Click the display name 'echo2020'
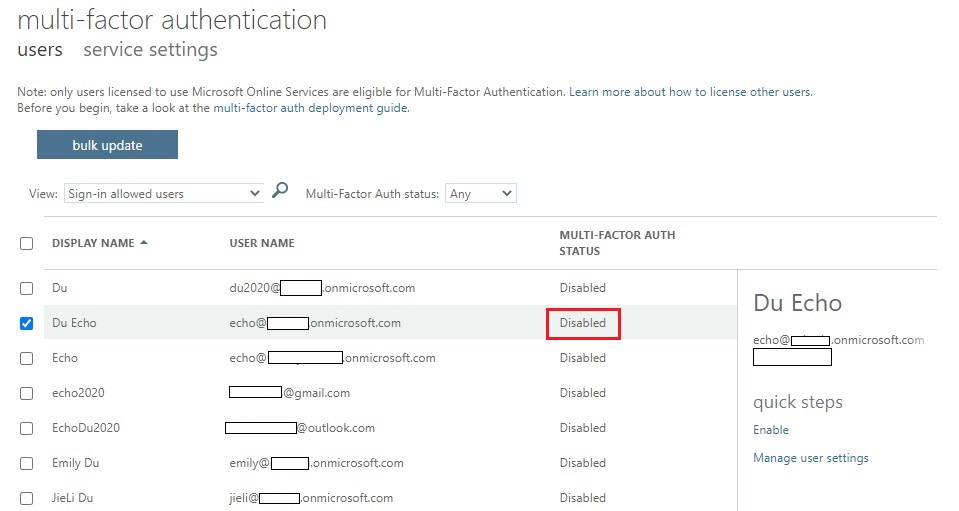Image resolution: width=959 pixels, height=511 pixels. tap(78, 393)
